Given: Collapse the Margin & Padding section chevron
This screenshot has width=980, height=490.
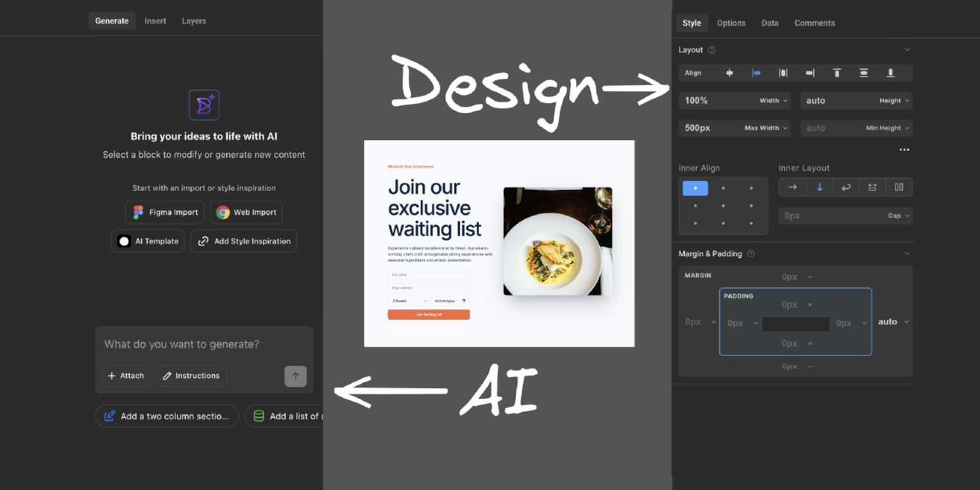Looking at the screenshot, I should point(907,253).
